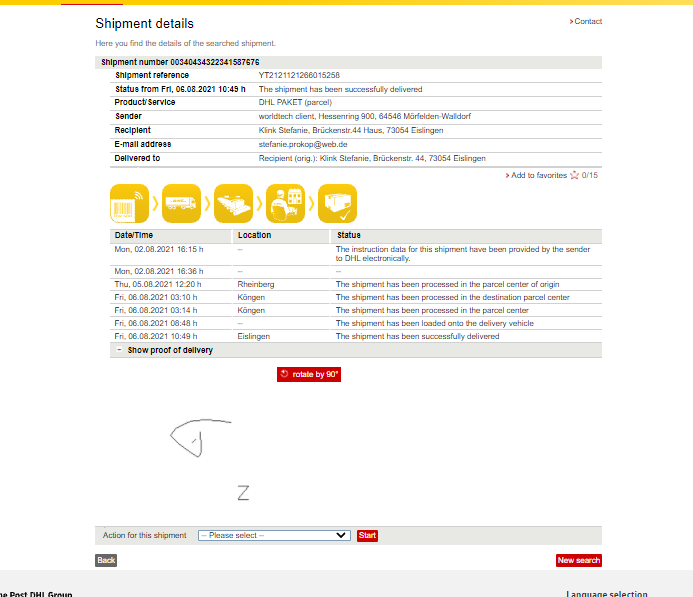The image size is (693, 597).
Task: Click the Date/Time column header
Action: (134, 235)
